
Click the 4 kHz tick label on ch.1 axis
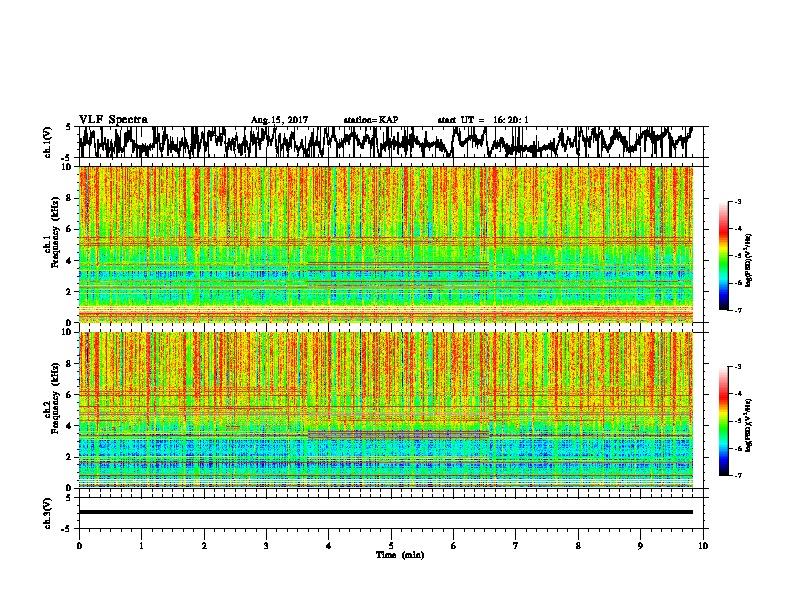(70, 261)
